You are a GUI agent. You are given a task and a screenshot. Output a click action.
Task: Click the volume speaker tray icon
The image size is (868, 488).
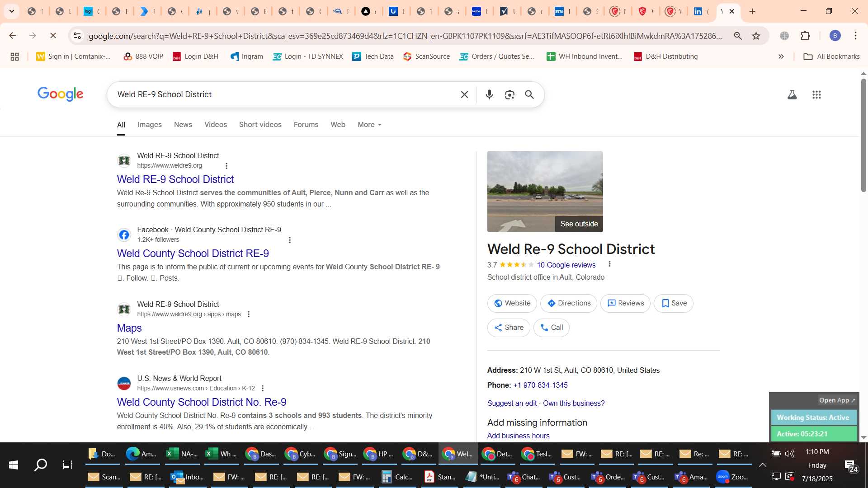790,453
